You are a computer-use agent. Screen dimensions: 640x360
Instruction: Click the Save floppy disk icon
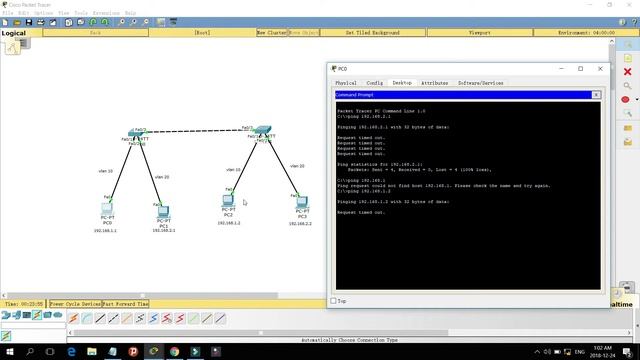coord(29,22)
